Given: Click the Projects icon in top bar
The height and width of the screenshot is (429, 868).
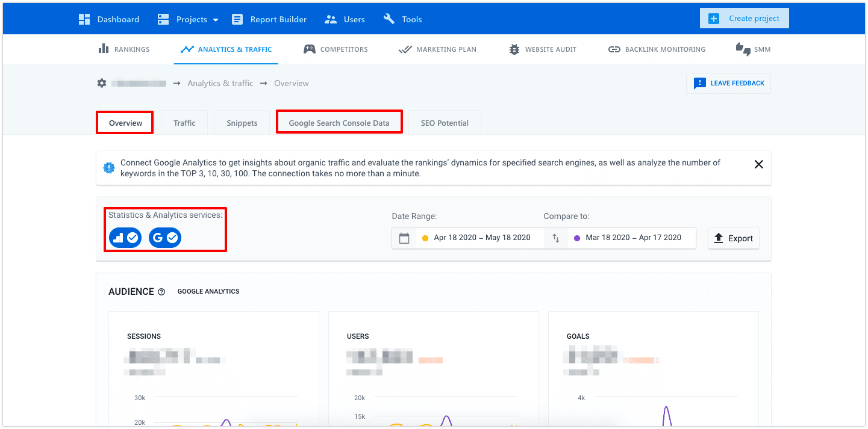Looking at the screenshot, I should pyautogui.click(x=163, y=19).
